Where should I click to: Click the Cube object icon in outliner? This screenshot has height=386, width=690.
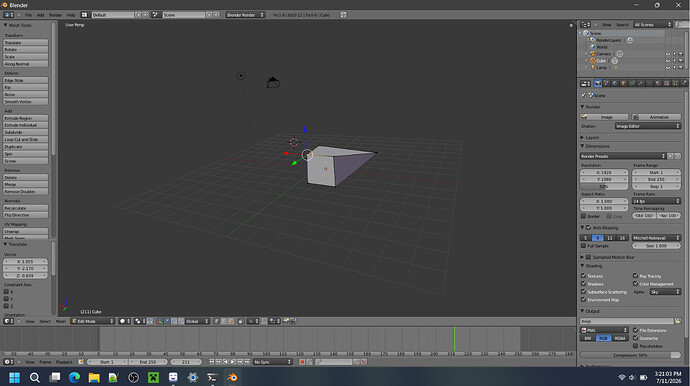pyautogui.click(x=593, y=61)
